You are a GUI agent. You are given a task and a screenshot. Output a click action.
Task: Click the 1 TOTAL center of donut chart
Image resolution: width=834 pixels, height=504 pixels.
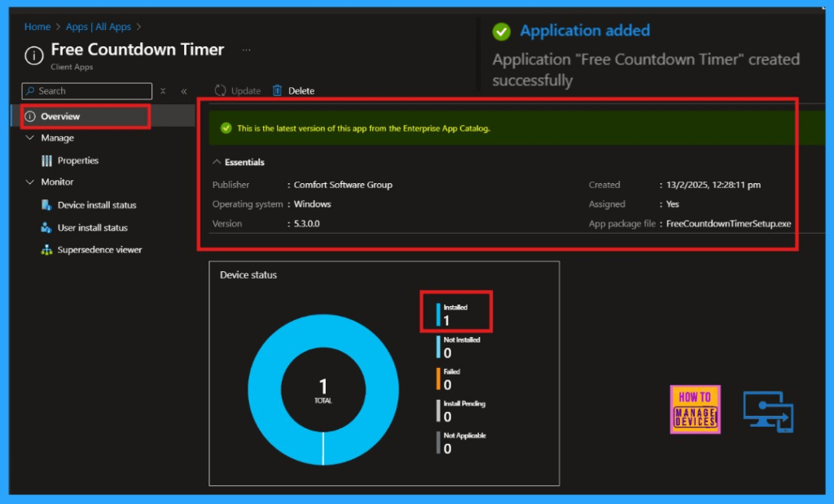(323, 390)
